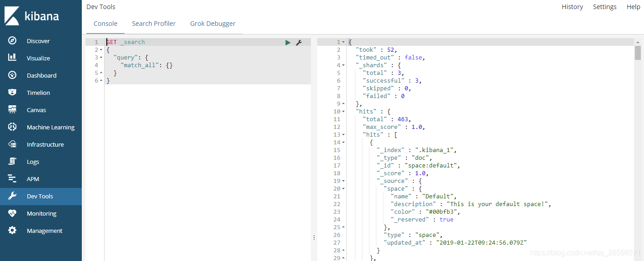
Task: Go to Discover in sidebar
Action: coord(38,41)
